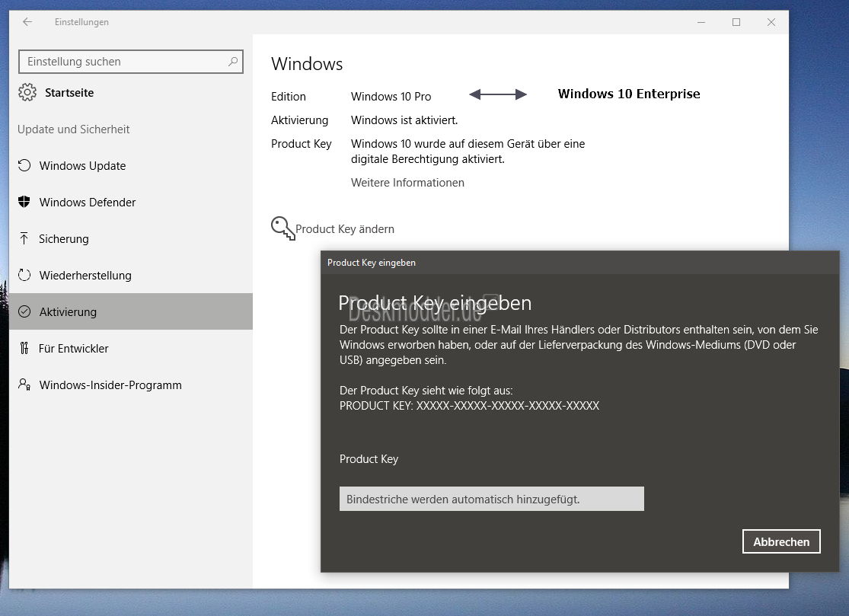Viewport: 849px width, 616px height.
Task: Click the Abbrechen button
Action: [781, 541]
